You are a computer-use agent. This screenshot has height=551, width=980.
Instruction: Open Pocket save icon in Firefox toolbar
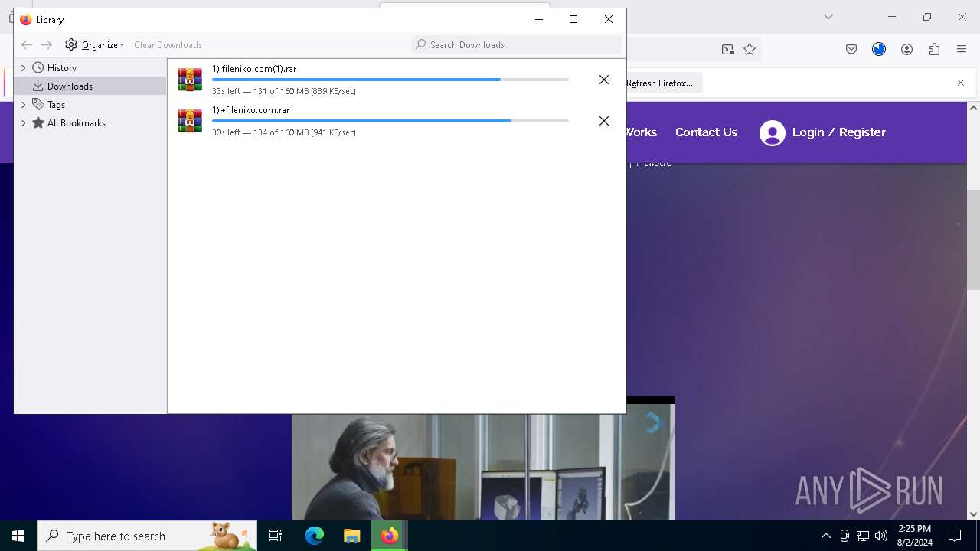pos(851,49)
